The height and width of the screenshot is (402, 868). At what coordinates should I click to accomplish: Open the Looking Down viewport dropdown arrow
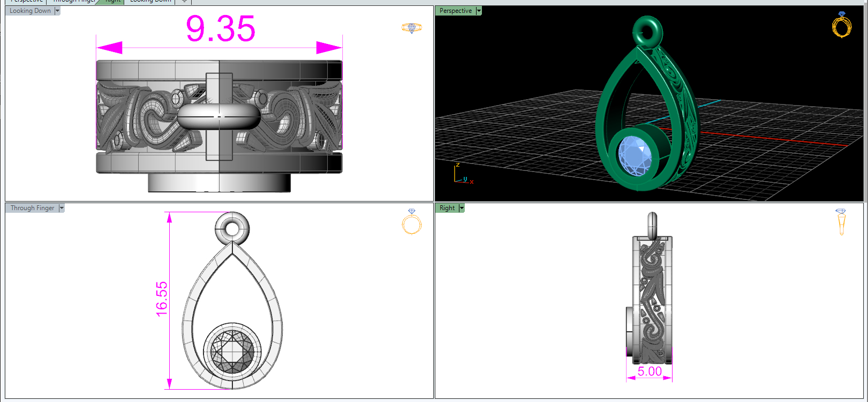coord(57,11)
